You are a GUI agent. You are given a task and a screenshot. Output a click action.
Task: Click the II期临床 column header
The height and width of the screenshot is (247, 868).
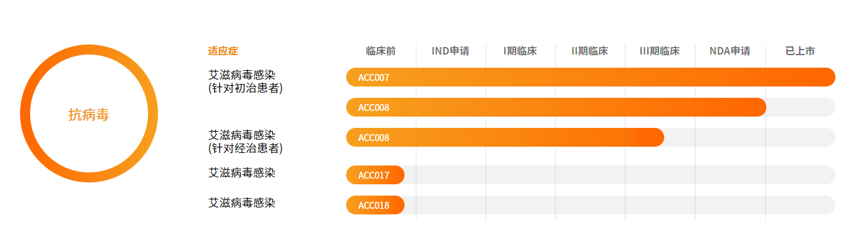coord(590,51)
